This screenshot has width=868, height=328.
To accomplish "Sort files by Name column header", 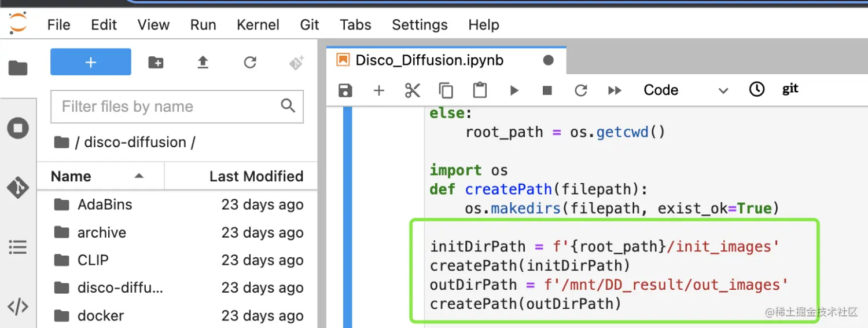I will point(101,176).
